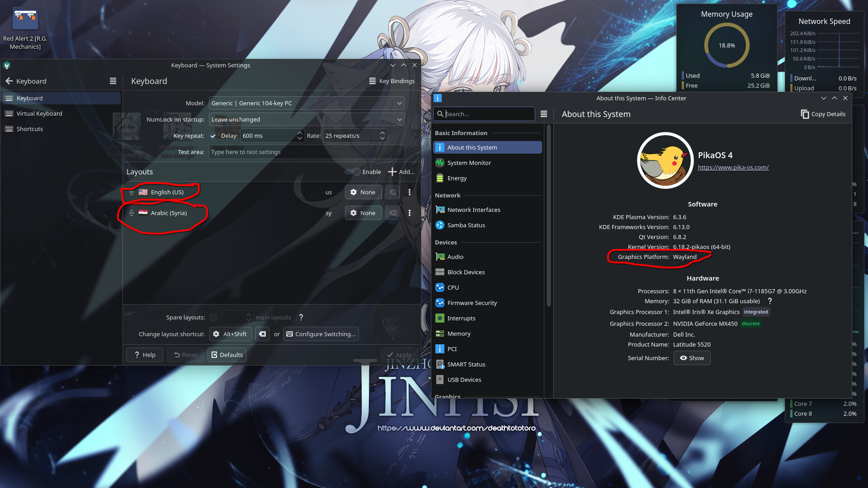The image size is (868, 488).
Task: Click the back arrow beside Keyboard
Action: (9, 81)
